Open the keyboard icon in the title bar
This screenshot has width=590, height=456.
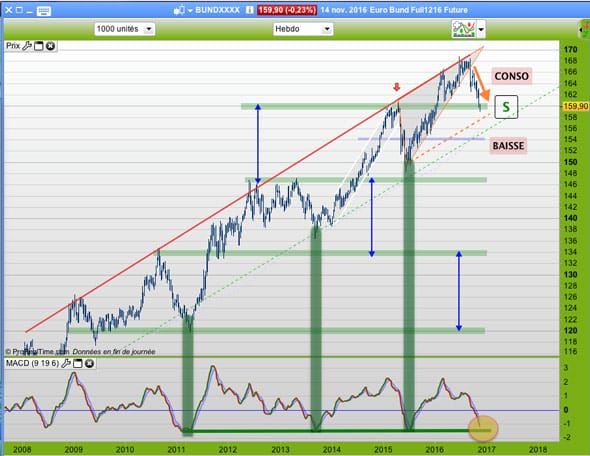tap(44, 11)
